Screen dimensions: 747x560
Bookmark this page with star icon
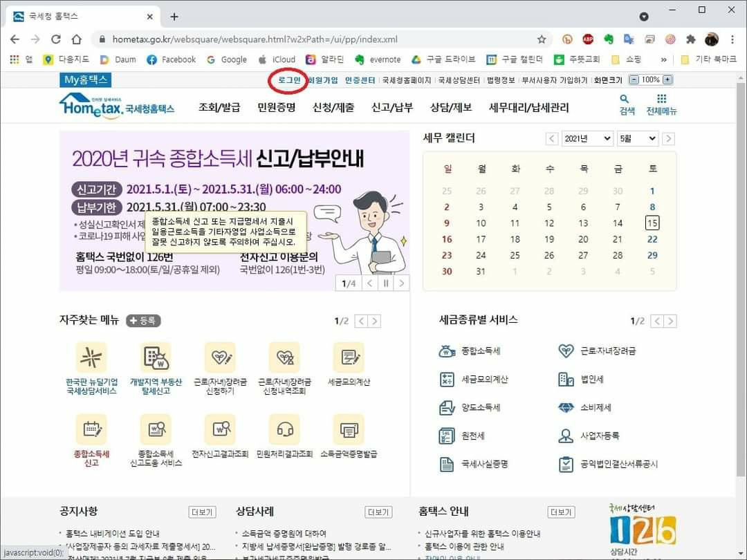tap(542, 39)
